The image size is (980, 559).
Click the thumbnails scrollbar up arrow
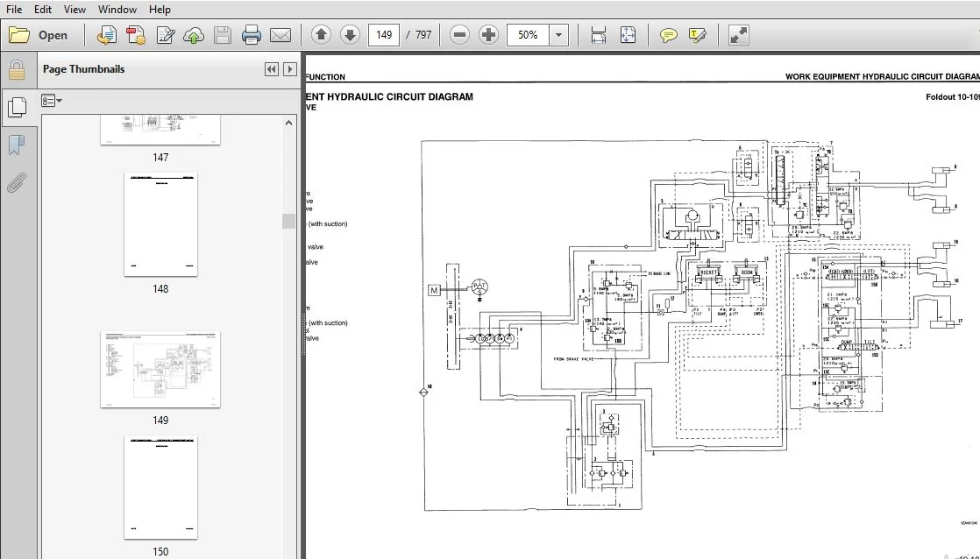[x=288, y=123]
